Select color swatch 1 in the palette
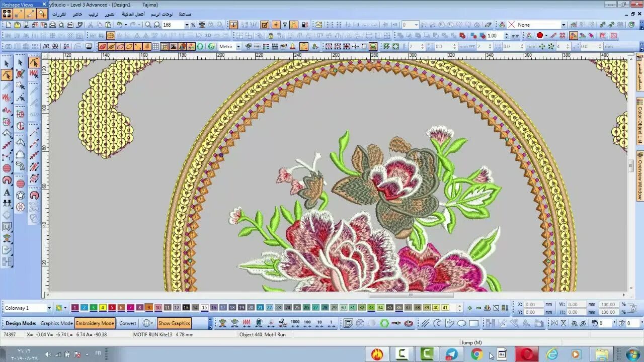644x362 pixels. 75,308
